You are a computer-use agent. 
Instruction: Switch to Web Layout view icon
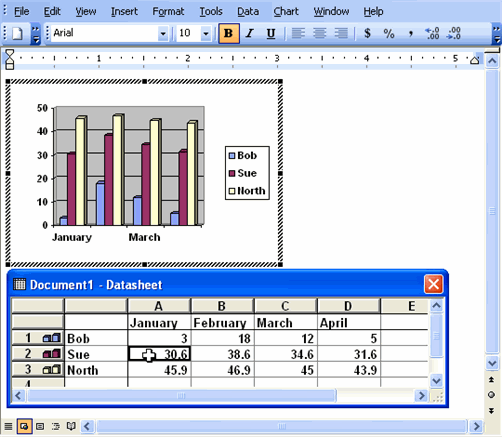click(x=24, y=426)
